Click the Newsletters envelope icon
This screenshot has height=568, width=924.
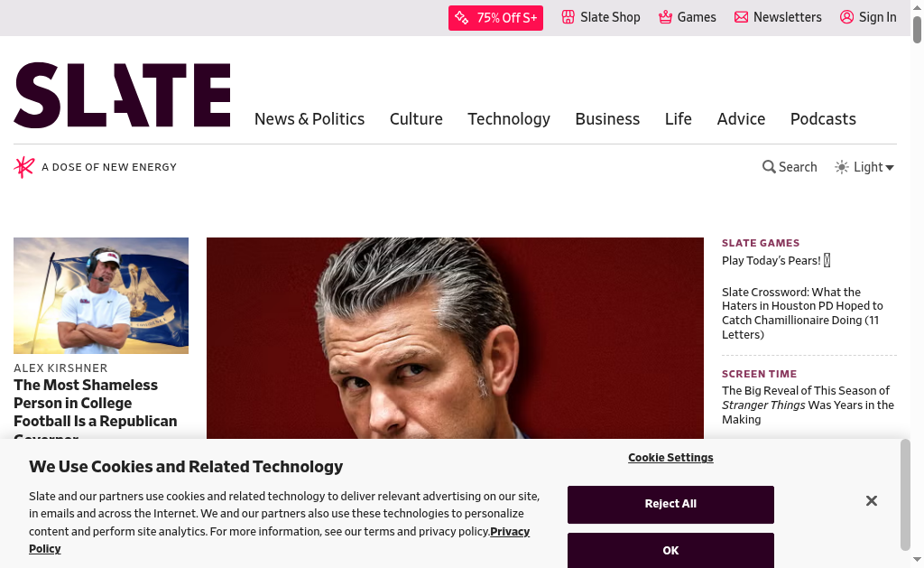click(x=742, y=17)
